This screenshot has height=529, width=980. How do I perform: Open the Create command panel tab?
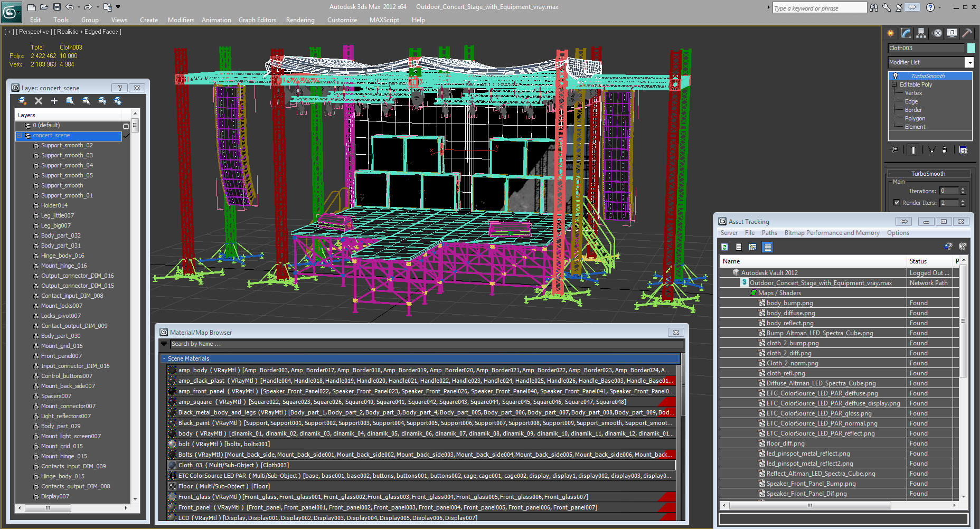(891, 33)
